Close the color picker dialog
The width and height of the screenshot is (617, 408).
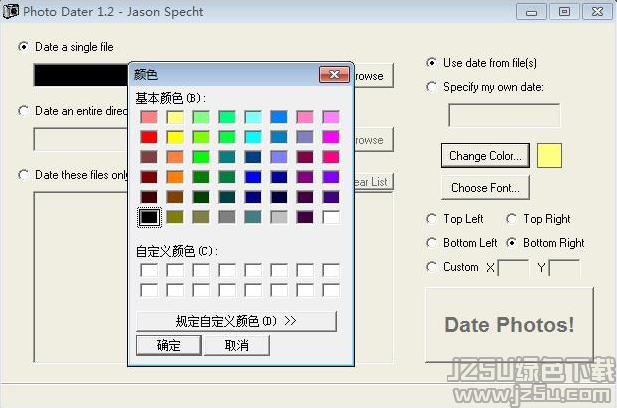tap(333, 75)
